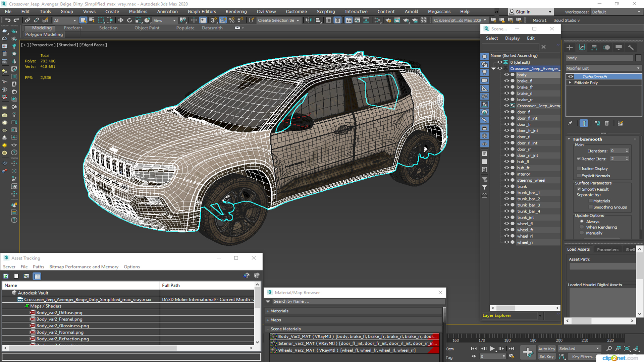Open the View reference coordinate dropdown
Image resolution: width=644 pixels, height=362 pixels.
coord(165,20)
